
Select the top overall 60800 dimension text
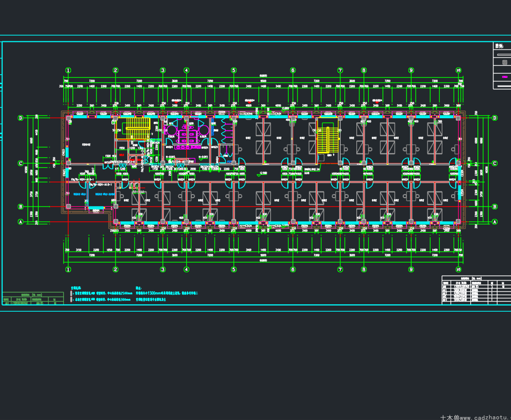[263, 76]
